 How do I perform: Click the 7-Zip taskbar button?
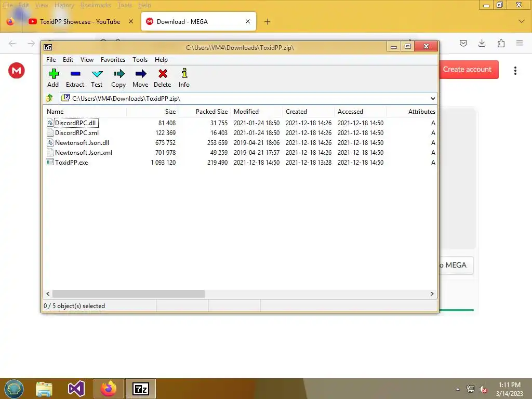tap(141, 389)
